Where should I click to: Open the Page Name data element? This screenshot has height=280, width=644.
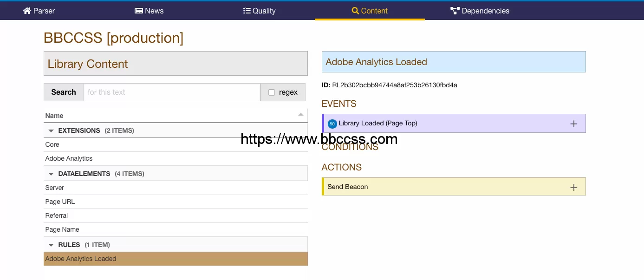tap(176, 229)
